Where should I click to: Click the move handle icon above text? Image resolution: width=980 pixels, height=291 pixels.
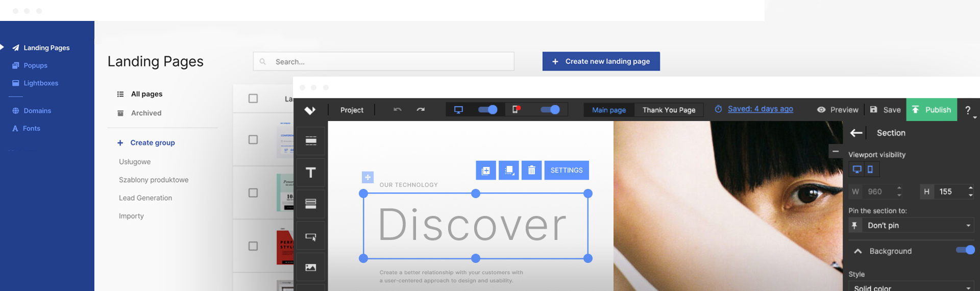tap(367, 177)
